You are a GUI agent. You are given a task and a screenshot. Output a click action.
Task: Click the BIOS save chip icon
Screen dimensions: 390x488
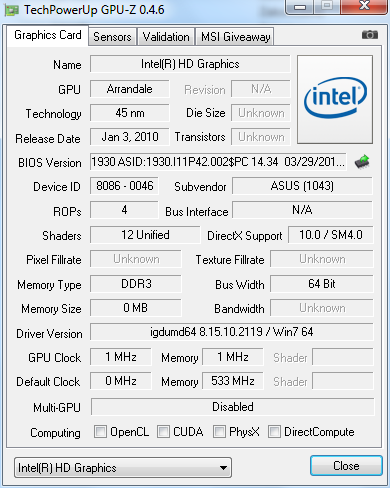[x=362, y=162]
